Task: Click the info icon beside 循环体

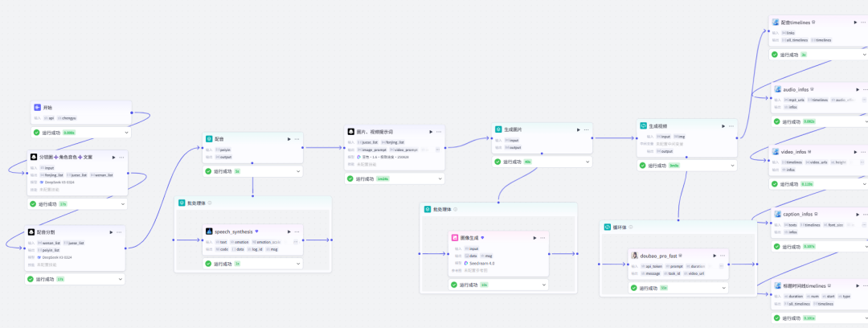Action: tap(632, 227)
